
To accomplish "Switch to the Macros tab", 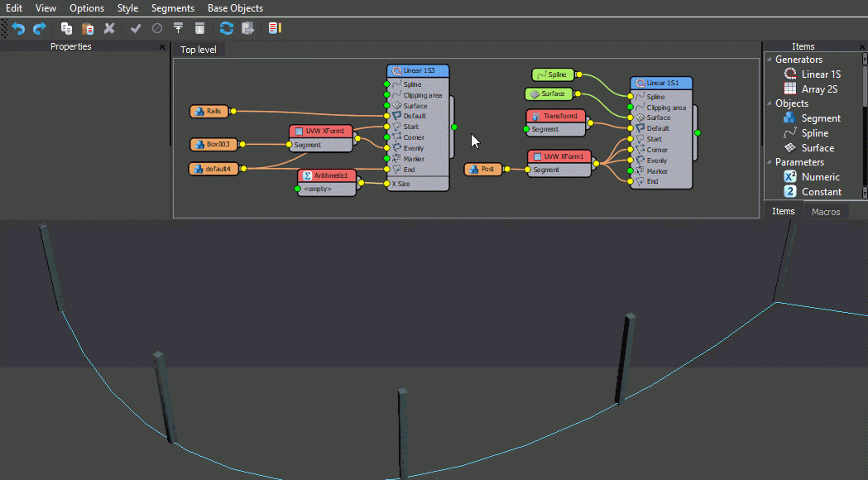I will point(825,212).
